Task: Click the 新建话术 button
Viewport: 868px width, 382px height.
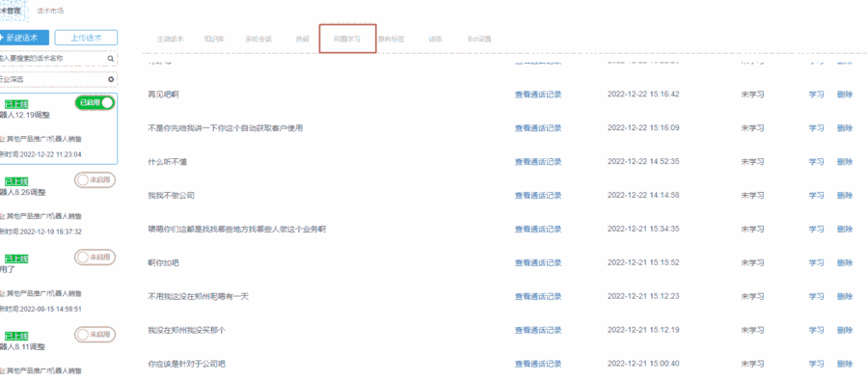Action: tap(24, 38)
